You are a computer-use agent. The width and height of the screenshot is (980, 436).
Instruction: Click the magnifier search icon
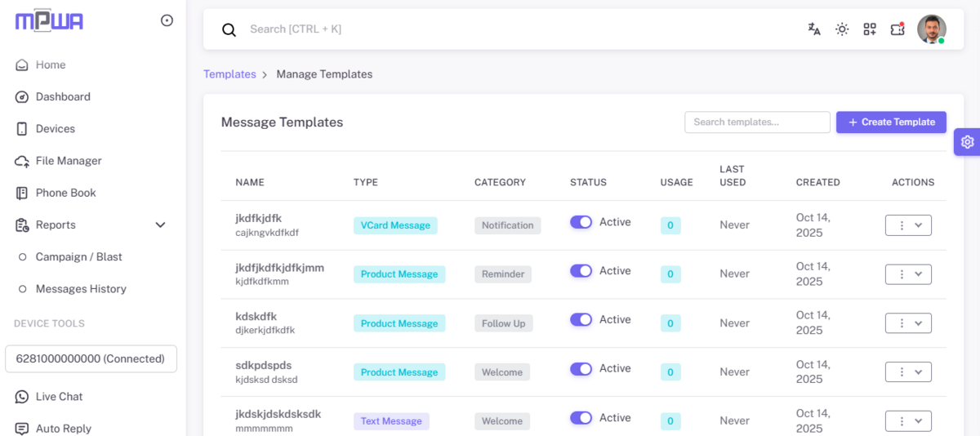(x=229, y=30)
